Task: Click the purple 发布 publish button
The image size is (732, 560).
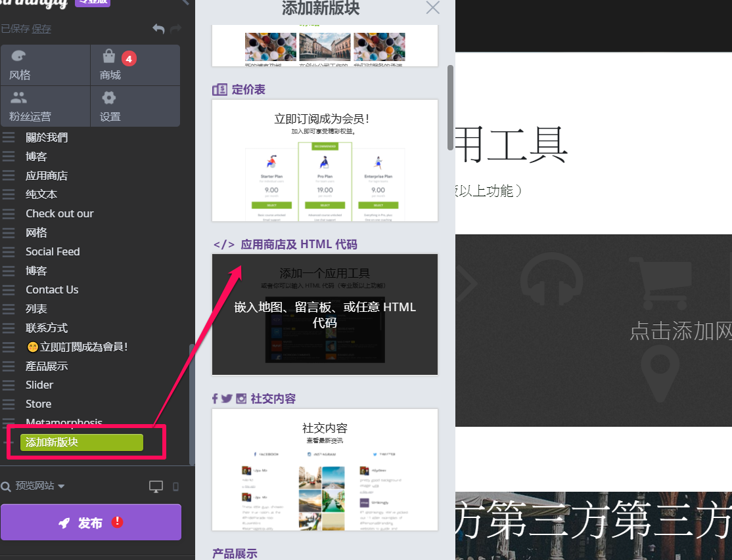Action: tap(91, 522)
